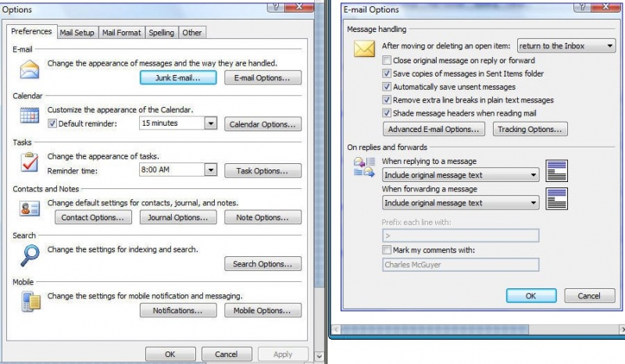Switch to the Spelling tab
The height and width of the screenshot is (364, 625).
click(162, 33)
